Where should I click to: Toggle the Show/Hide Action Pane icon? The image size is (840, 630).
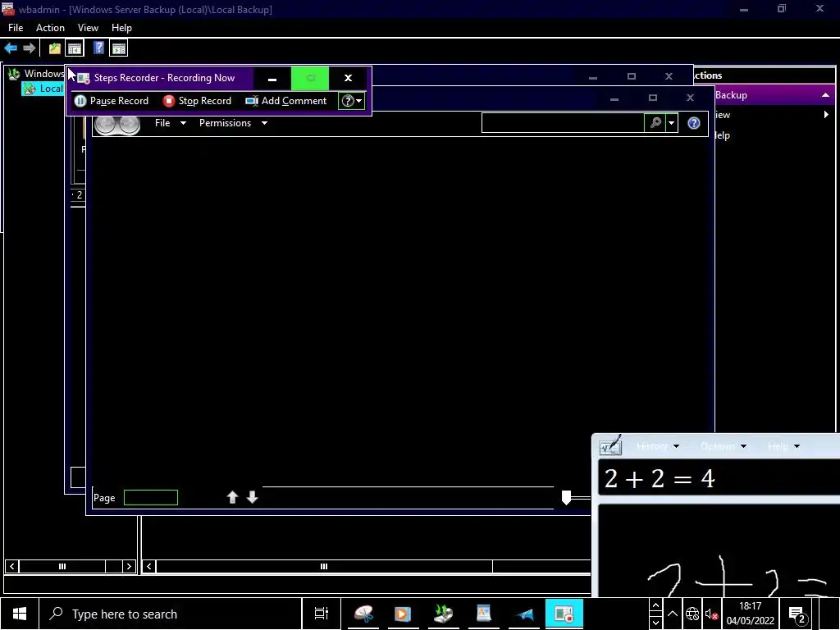pyautogui.click(x=118, y=48)
